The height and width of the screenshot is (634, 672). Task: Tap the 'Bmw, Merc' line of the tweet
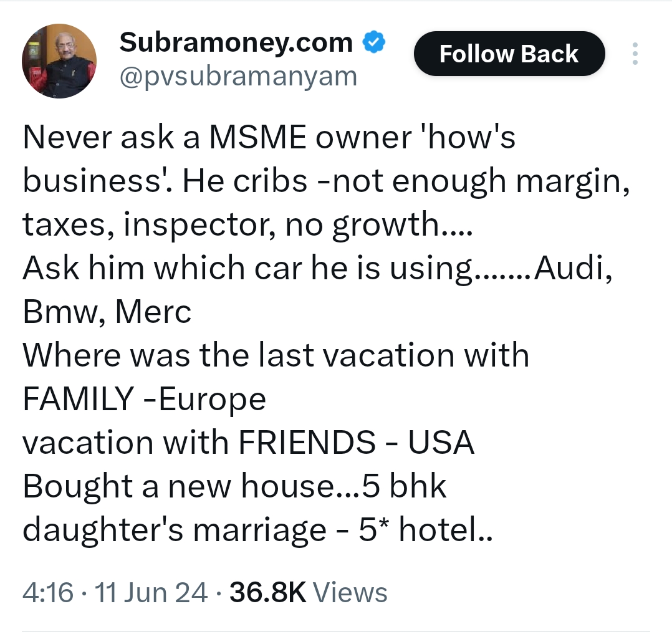107,312
